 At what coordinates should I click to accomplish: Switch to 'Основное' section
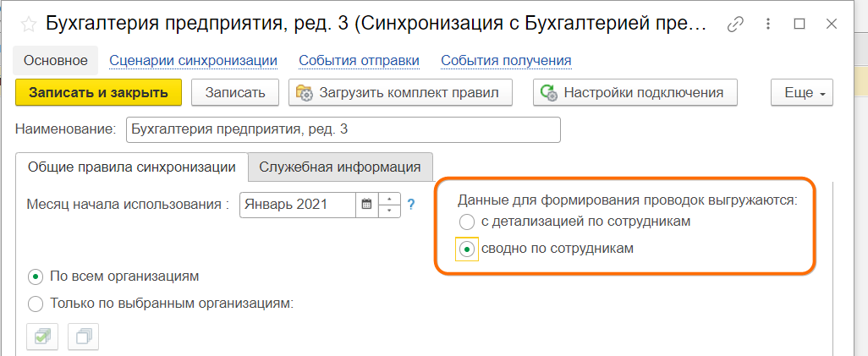click(55, 60)
